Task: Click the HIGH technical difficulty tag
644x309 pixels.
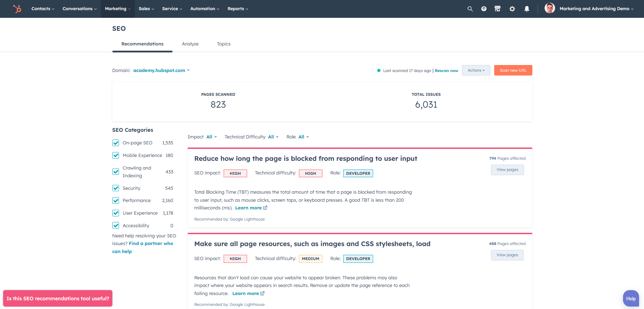Action: click(x=310, y=173)
